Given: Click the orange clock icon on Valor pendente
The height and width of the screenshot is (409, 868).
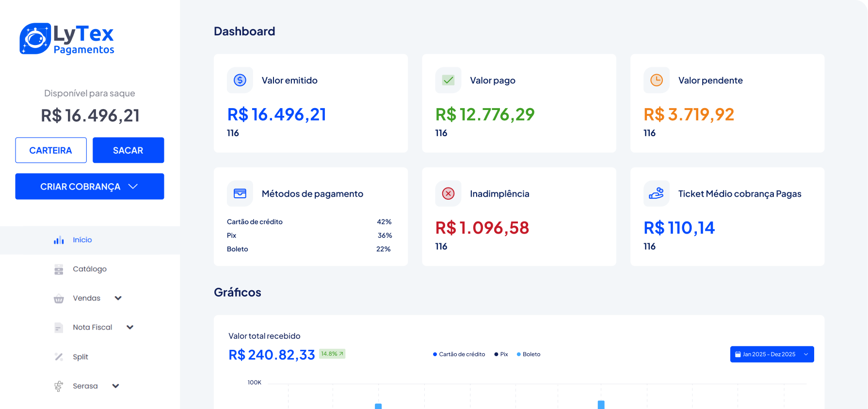Looking at the screenshot, I should click(x=657, y=80).
